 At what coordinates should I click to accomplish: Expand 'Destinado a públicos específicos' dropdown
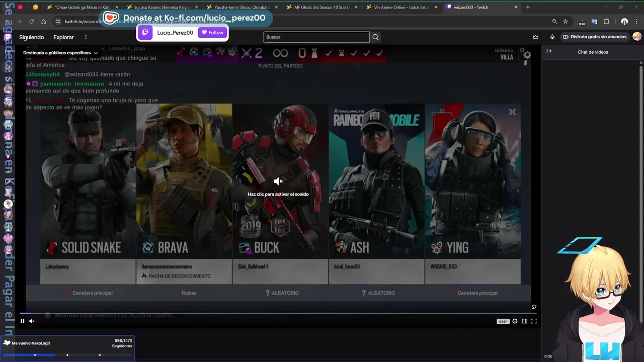60,53
